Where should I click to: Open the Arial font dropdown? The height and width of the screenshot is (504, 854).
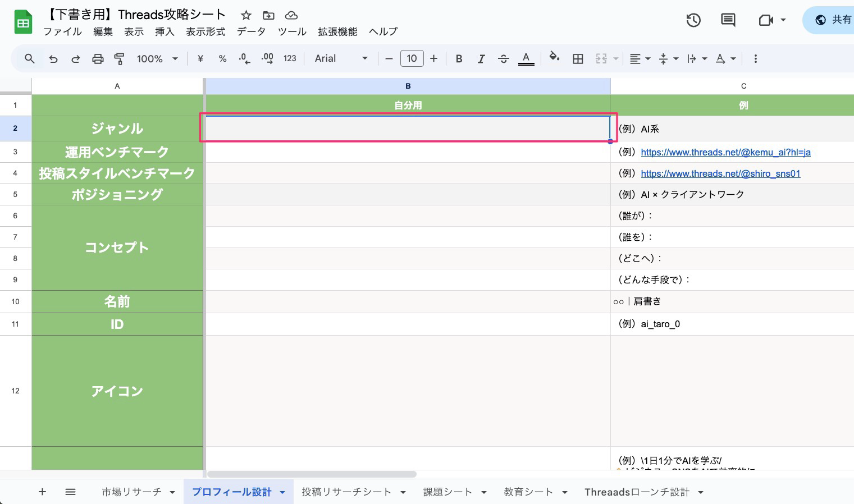[x=341, y=59]
